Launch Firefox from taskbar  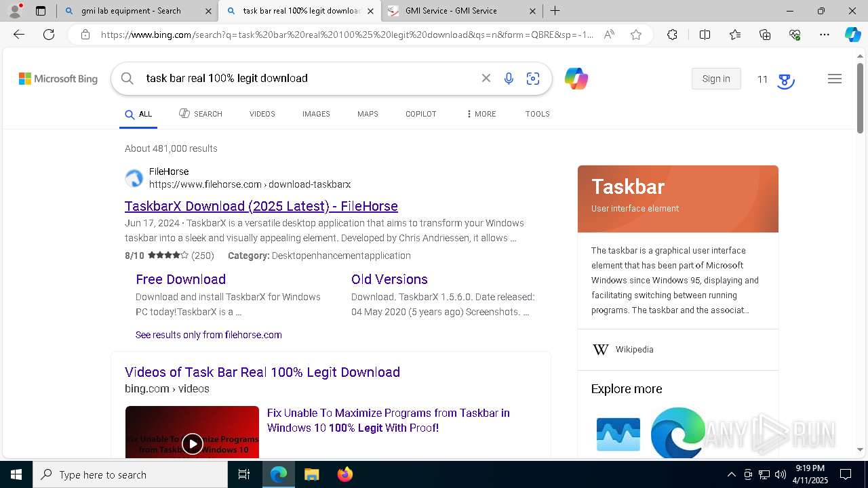pos(344,474)
